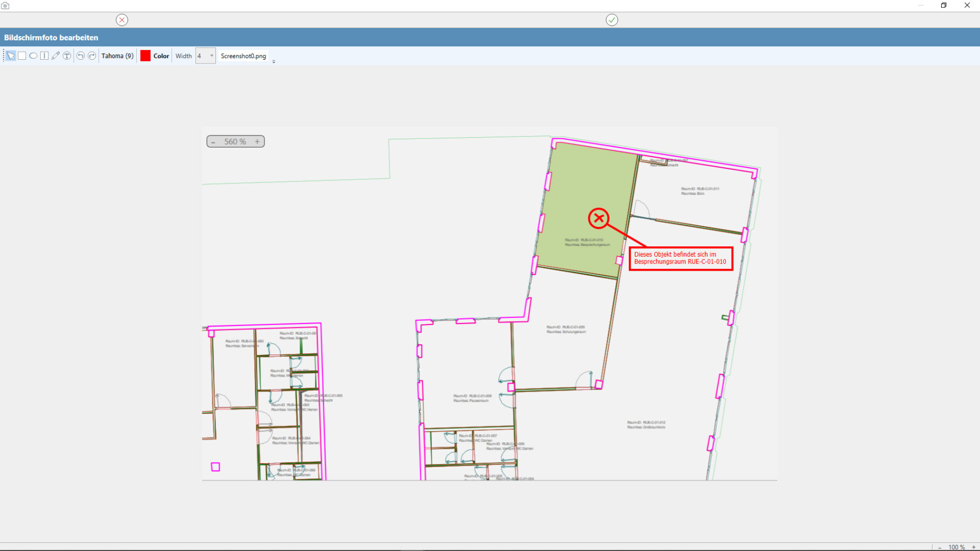Redo the last annotation
This screenshot has height=551, width=980.
click(92, 56)
